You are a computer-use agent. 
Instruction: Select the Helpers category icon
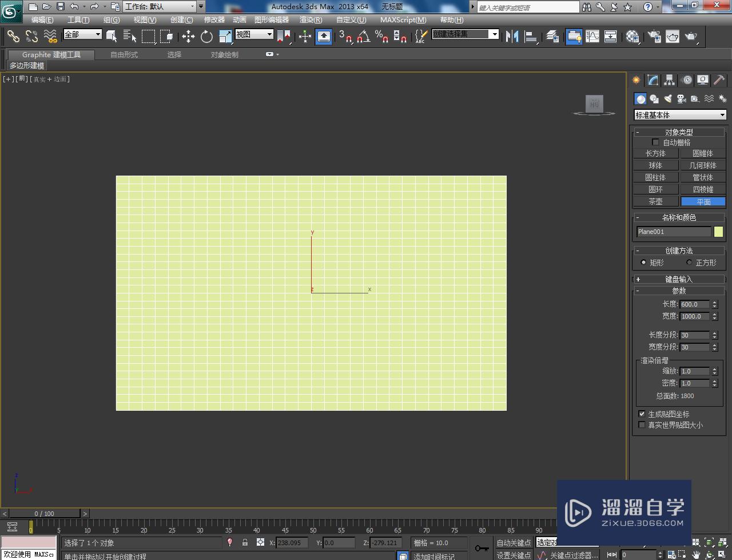click(695, 99)
